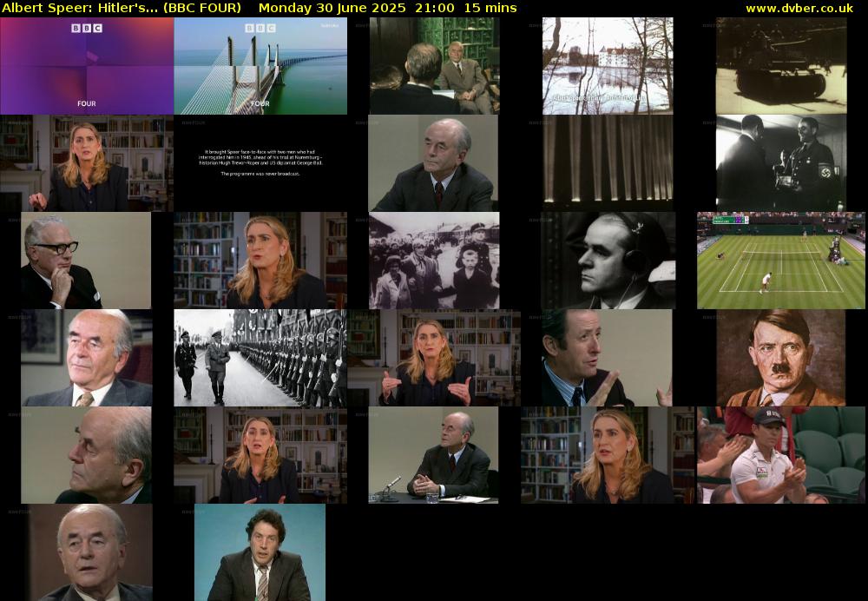Open blonde woman glancing sideways near bookshelves
The height and width of the screenshot is (601, 868).
coord(608,455)
